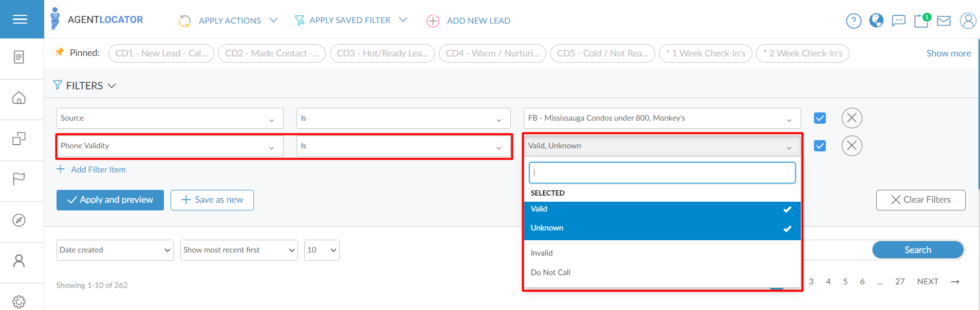Open the overlapping squares sidebar icon
The width and height of the screenshot is (980, 310).
[x=19, y=139]
